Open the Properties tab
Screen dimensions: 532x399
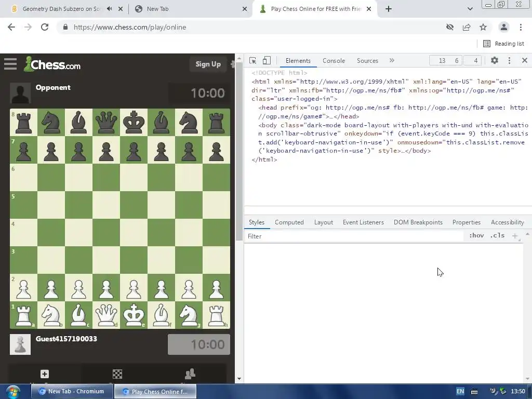pyautogui.click(x=466, y=222)
